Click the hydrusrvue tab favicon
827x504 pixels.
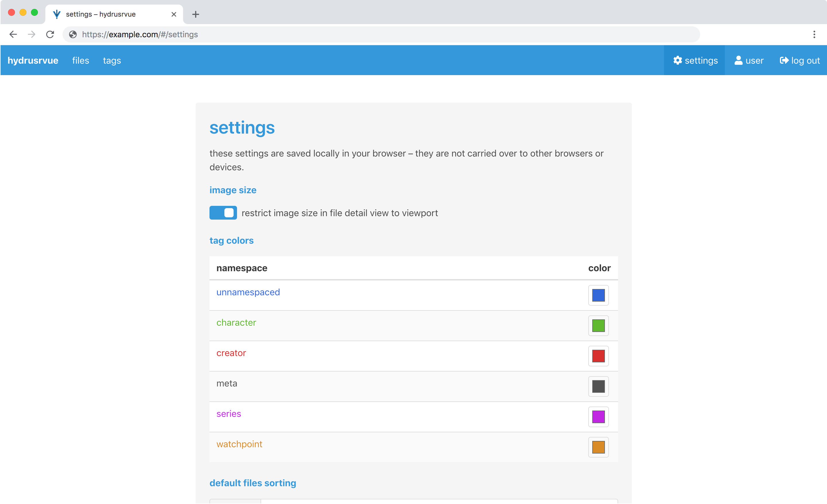pyautogui.click(x=57, y=14)
